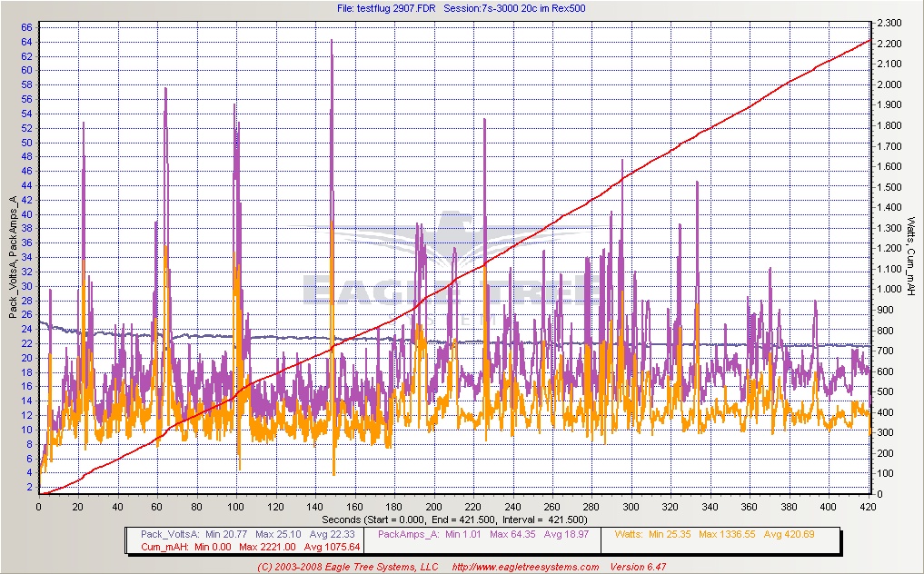
Task: Click the upper end of the red Cum_mAH line
Action: click(869, 41)
